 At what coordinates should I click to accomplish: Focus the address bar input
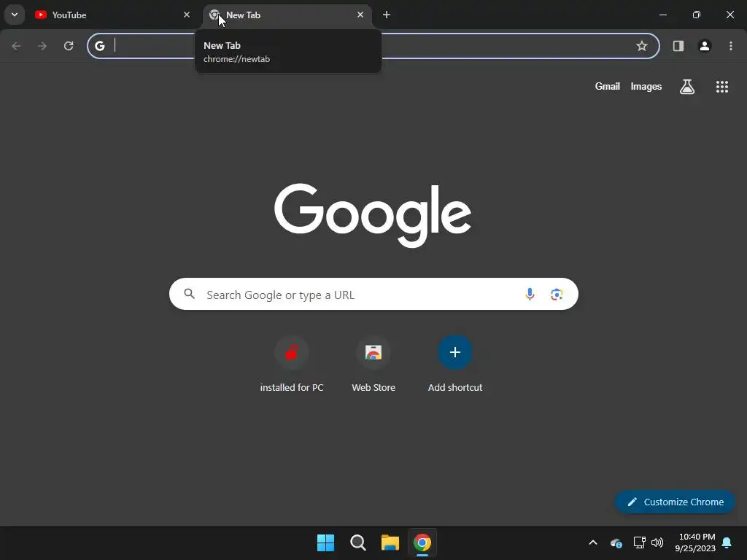[x=373, y=46]
